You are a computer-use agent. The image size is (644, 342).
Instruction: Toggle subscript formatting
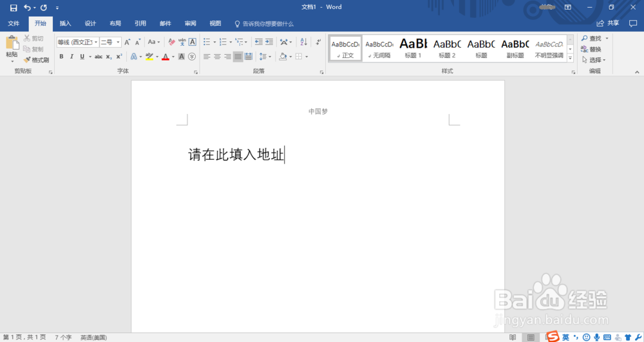[x=109, y=57]
